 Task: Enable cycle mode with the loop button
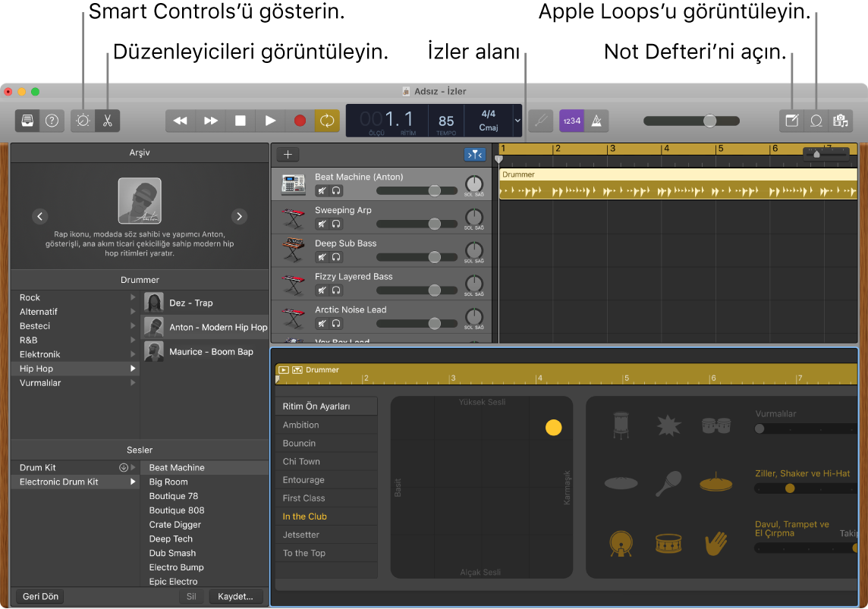click(x=327, y=120)
